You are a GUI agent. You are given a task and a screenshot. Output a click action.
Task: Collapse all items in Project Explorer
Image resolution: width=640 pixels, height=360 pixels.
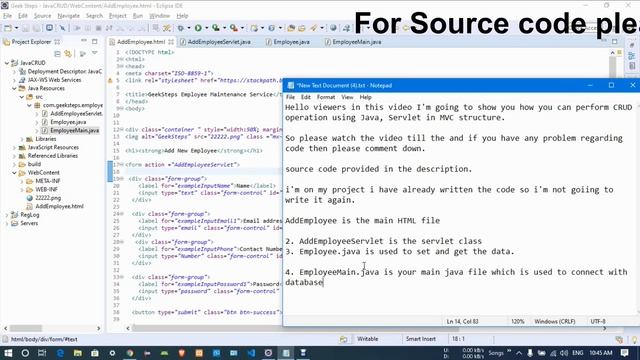[58, 53]
